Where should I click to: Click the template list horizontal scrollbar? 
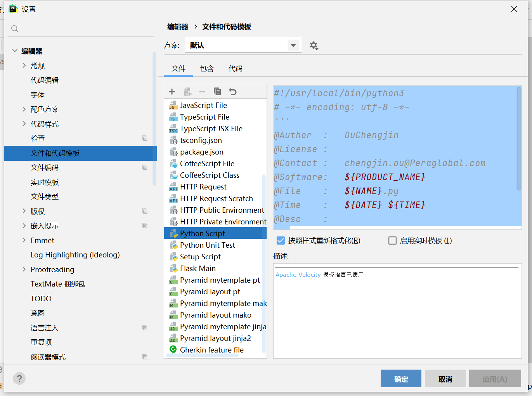tap(203, 355)
